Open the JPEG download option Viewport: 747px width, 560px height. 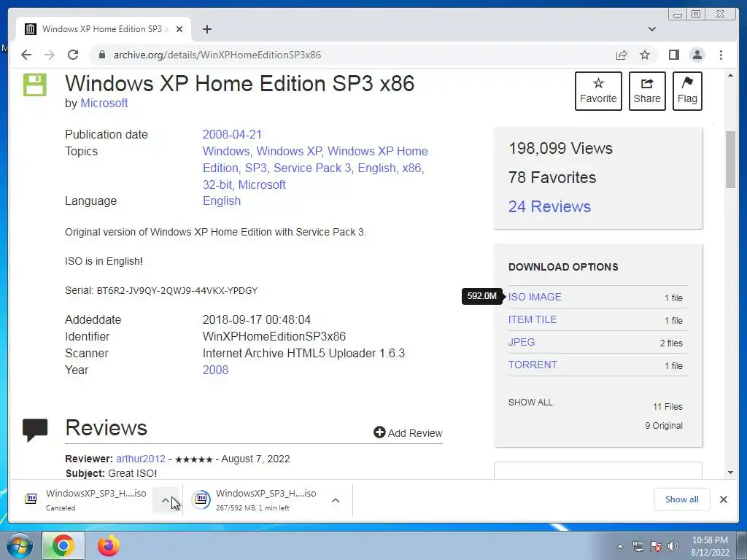(x=521, y=342)
